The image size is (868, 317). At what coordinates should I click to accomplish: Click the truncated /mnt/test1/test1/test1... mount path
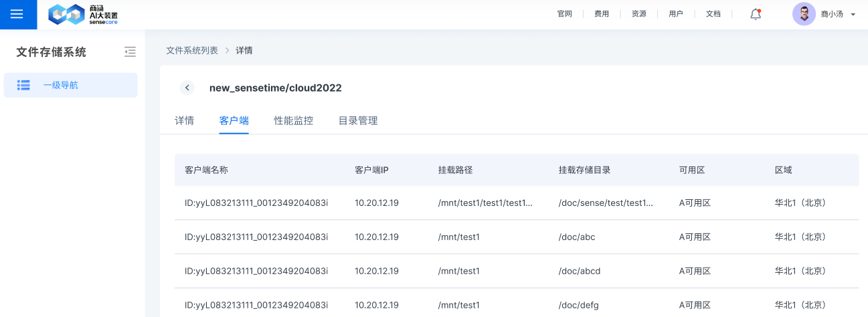click(x=485, y=203)
